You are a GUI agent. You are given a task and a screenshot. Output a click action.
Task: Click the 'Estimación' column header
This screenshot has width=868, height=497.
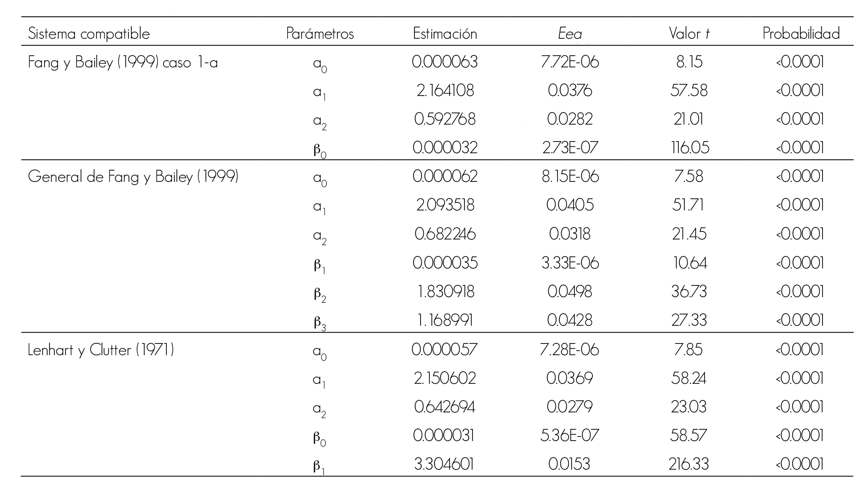point(445,34)
